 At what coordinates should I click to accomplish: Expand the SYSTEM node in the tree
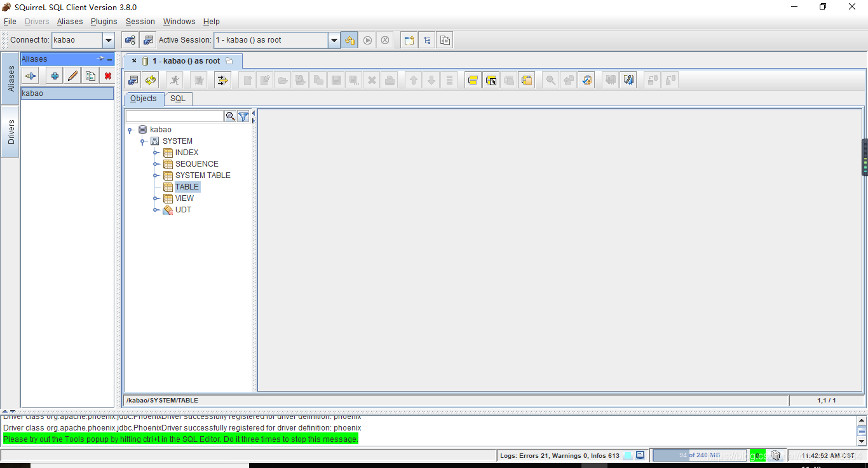tap(142, 141)
